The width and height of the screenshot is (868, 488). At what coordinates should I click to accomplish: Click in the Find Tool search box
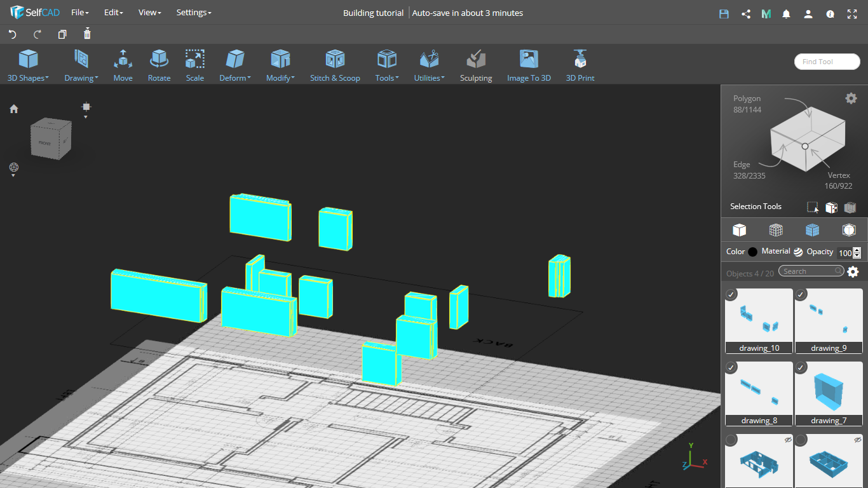pyautogui.click(x=827, y=62)
